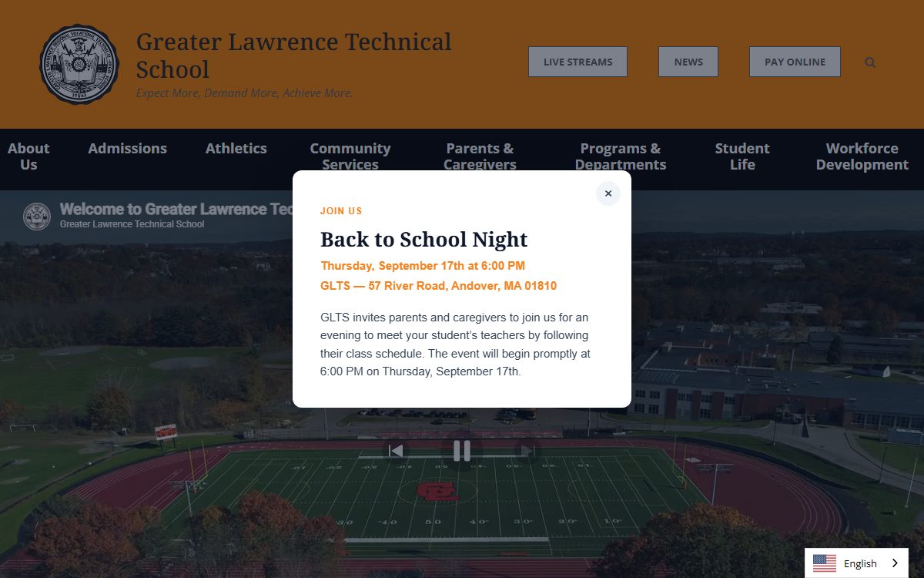Click the US flag language icon

(x=825, y=563)
